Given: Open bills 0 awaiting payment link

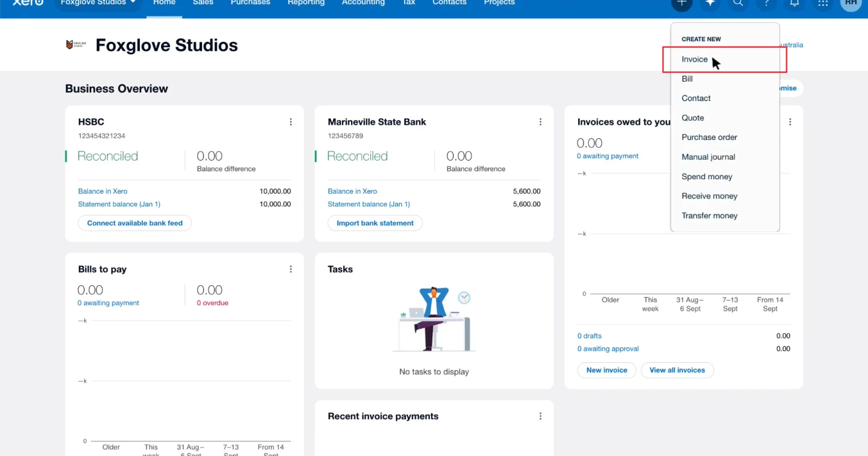Looking at the screenshot, I should (x=108, y=303).
